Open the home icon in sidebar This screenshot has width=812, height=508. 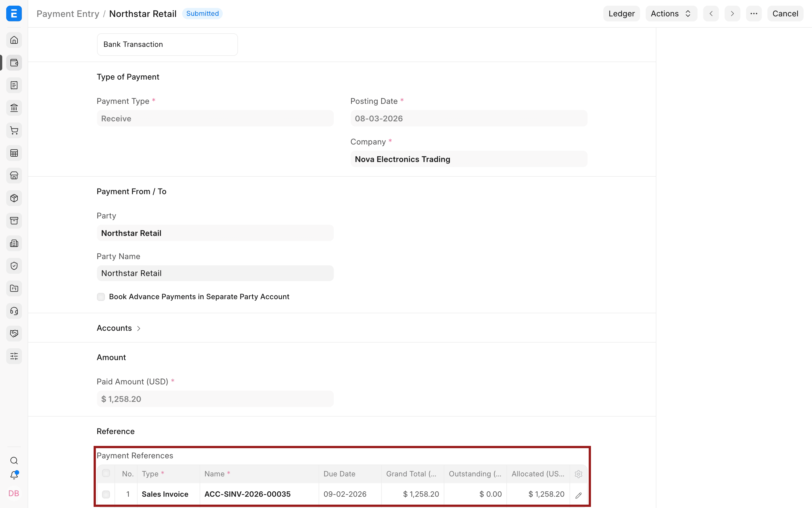[x=14, y=40]
